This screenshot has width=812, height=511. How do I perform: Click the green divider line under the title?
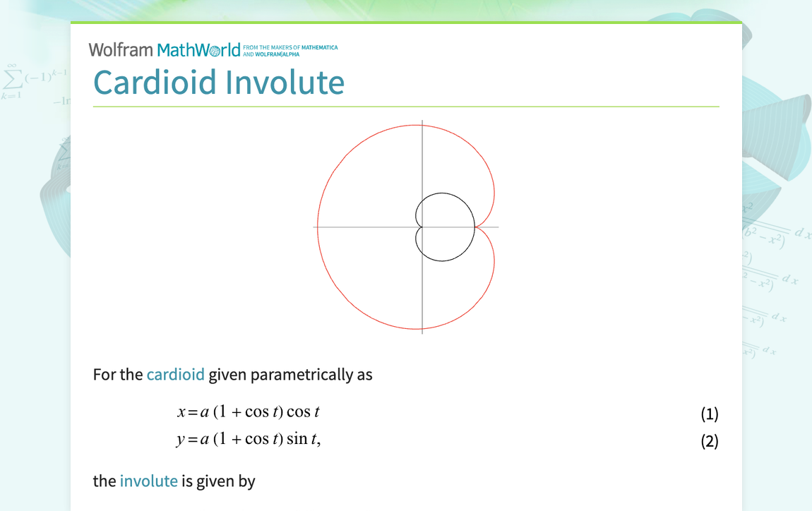pyautogui.click(x=406, y=106)
